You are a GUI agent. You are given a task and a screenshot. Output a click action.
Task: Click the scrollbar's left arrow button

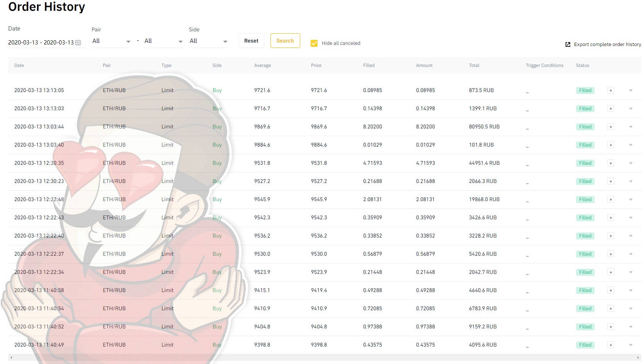(x=11, y=357)
